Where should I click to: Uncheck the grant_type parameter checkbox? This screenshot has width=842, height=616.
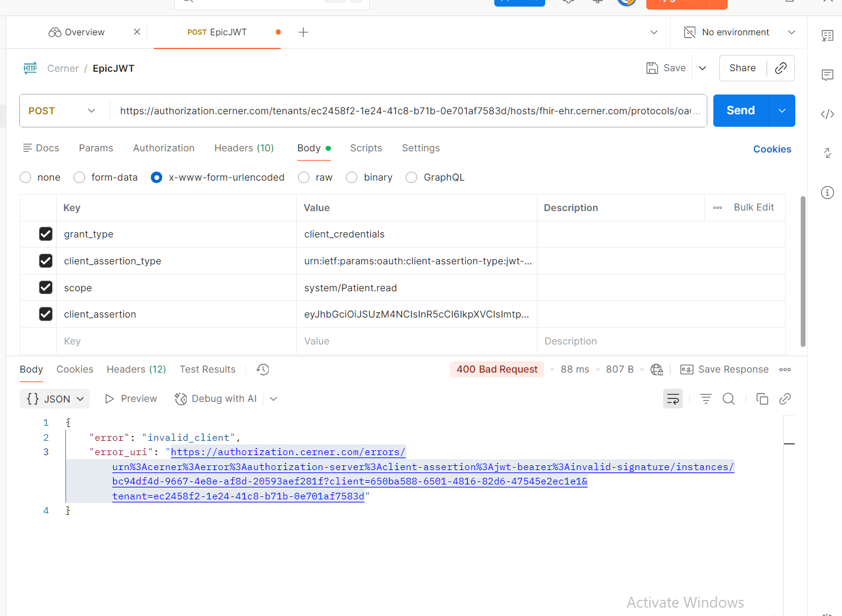(45, 234)
